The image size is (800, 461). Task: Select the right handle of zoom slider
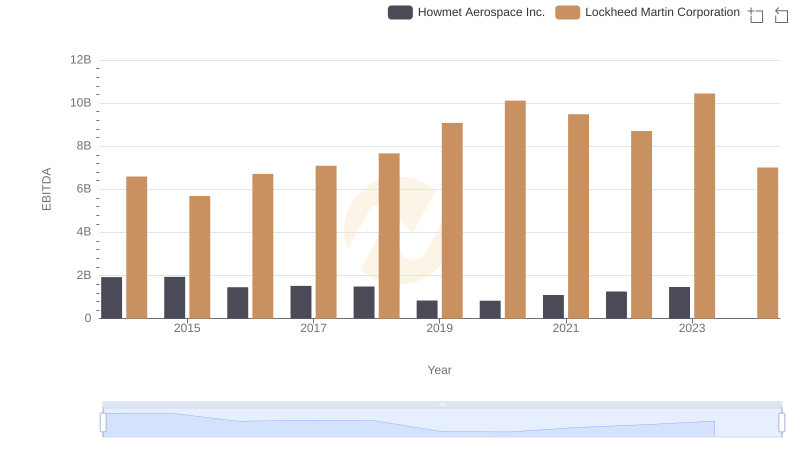782,423
